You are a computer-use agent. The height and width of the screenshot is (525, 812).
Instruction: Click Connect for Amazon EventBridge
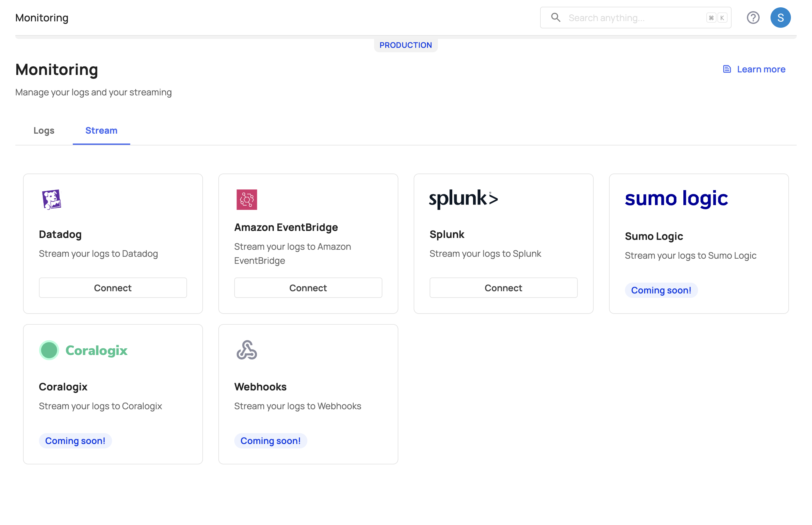pyautogui.click(x=308, y=288)
